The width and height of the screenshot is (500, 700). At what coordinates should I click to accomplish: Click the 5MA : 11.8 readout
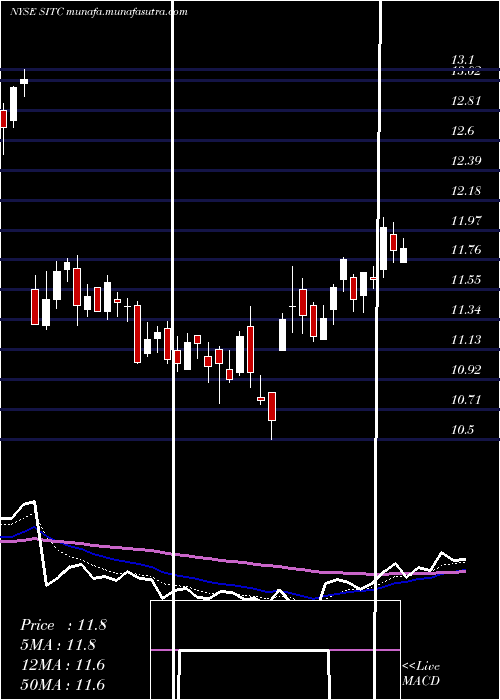[58, 645]
